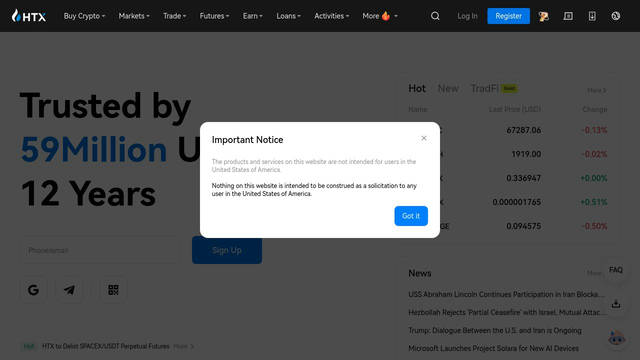Select the row priced 0.336947
The image size is (640, 360).
[508, 178]
